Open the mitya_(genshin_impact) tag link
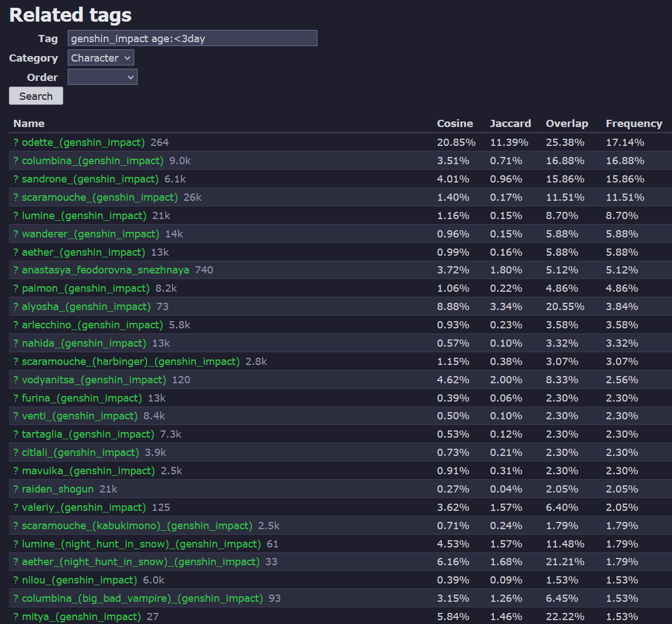This screenshot has height=624, width=672. pos(82,617)
